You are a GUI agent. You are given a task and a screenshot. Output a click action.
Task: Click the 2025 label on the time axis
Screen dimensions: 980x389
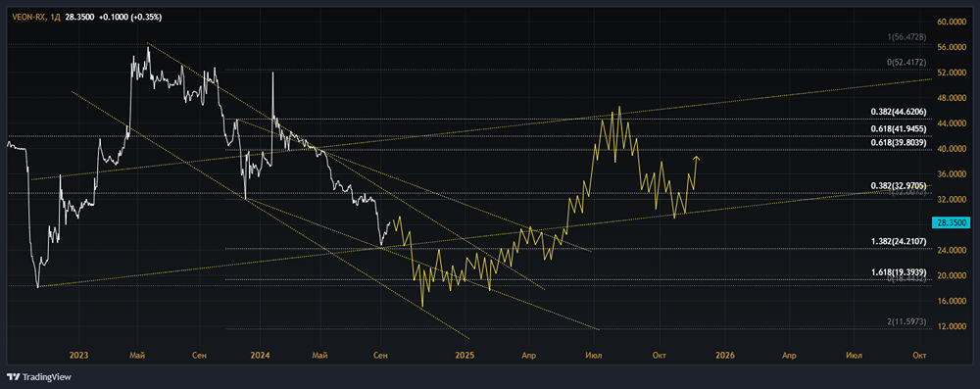(465, 355)
